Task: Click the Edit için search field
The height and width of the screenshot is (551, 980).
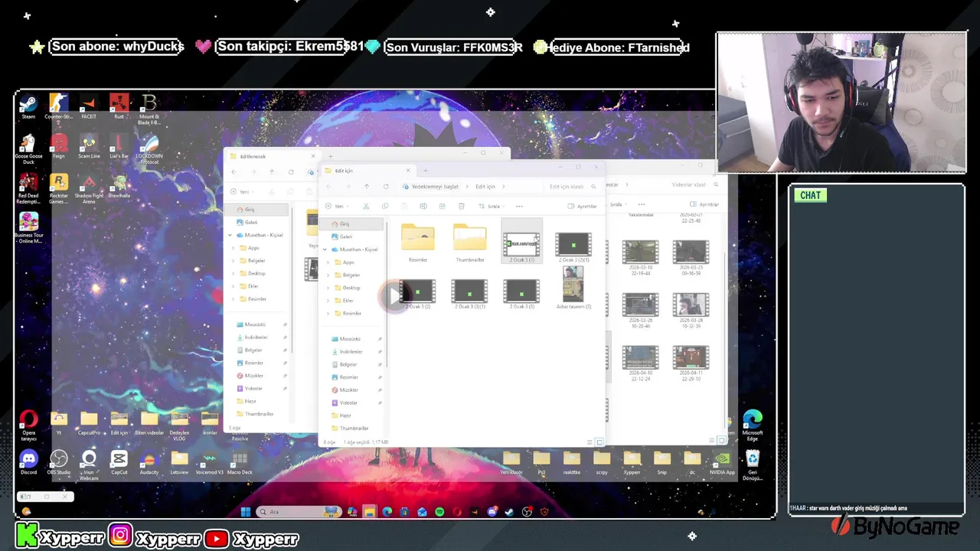Action: pos(571,187)
